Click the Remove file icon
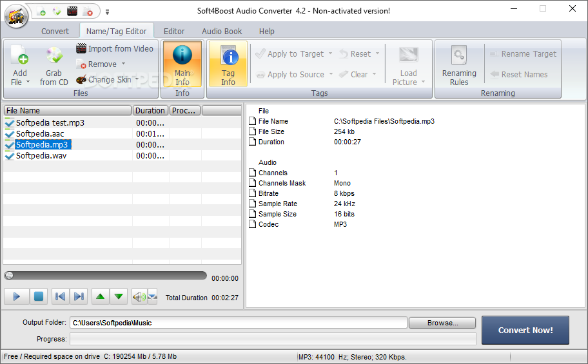588x364 pixels. 81,64
